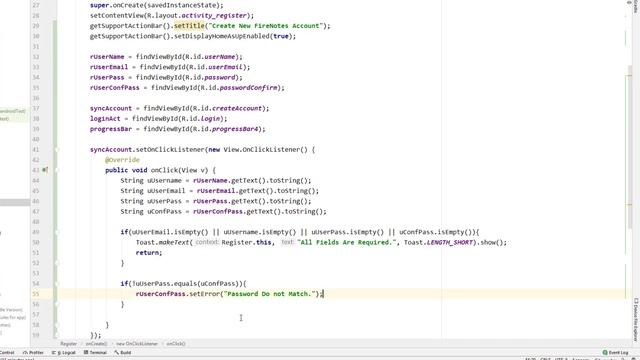Viewport: 640px width, 360px height.
Task: Open the Logcat tool window
Action: click(x=64, y=353)
